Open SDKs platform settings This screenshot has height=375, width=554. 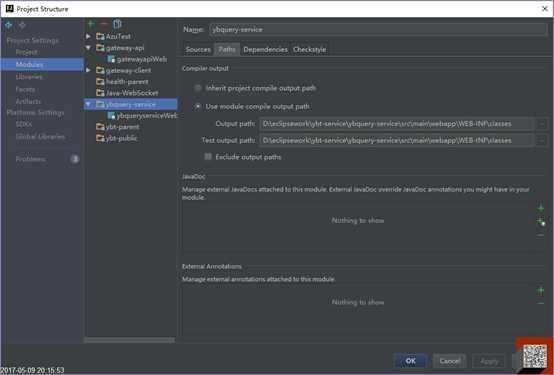(x=24, y=124)
